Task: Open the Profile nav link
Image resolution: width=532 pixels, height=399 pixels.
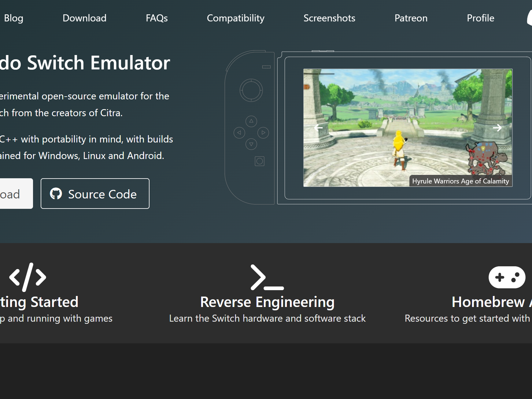Action: [x=480, y=18]
